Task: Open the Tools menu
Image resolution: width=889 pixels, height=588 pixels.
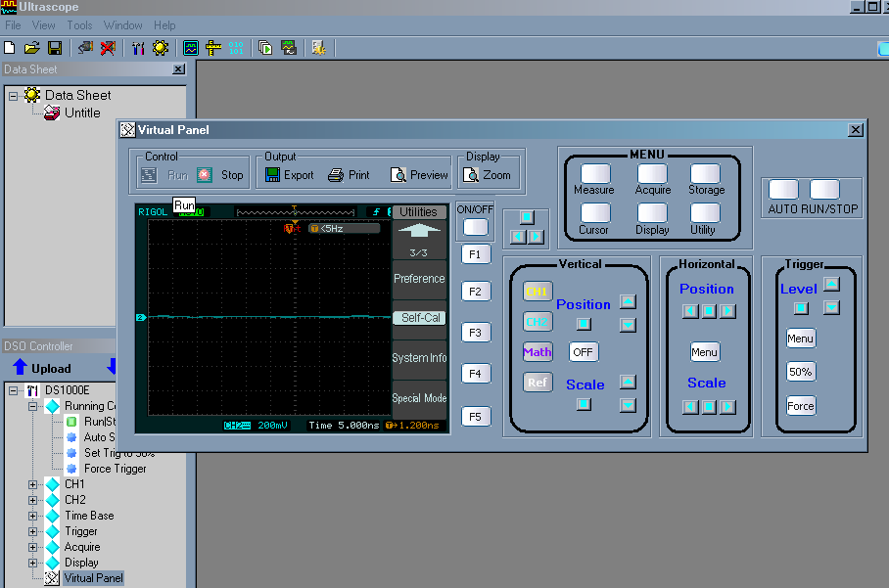Action: click(x=79, y=25)
